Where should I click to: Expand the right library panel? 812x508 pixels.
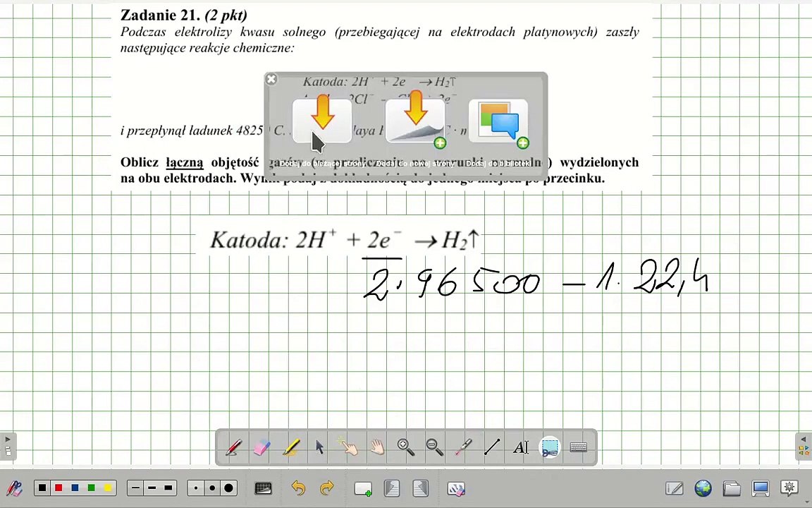click(804, 446)
